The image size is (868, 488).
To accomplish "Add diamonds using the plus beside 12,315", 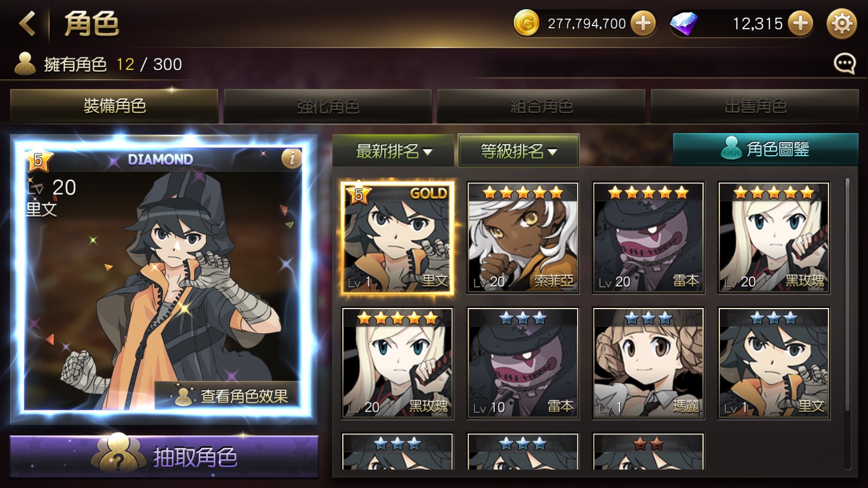I will tap(801, 23).
